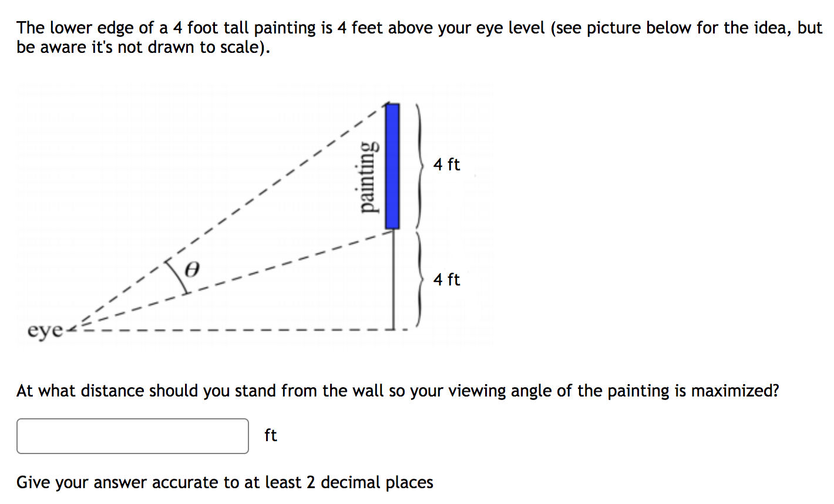The height and width of the screenshot is (504, 834).
Task: Click the blue painting rectangle in diagram
Action: point(392,166)
